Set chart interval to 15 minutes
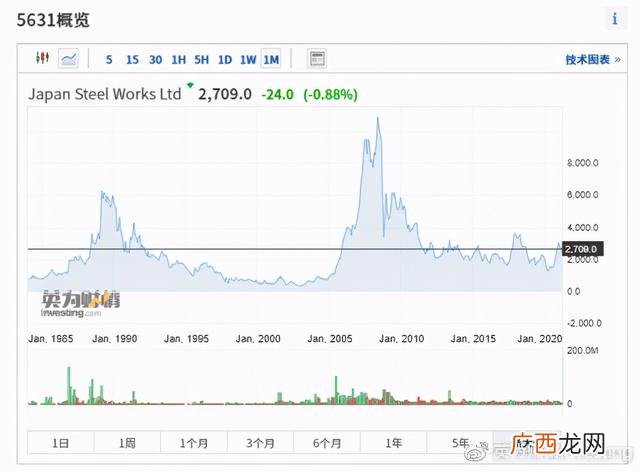The width and height of the screenshot is (640, 472). [132, 60]
